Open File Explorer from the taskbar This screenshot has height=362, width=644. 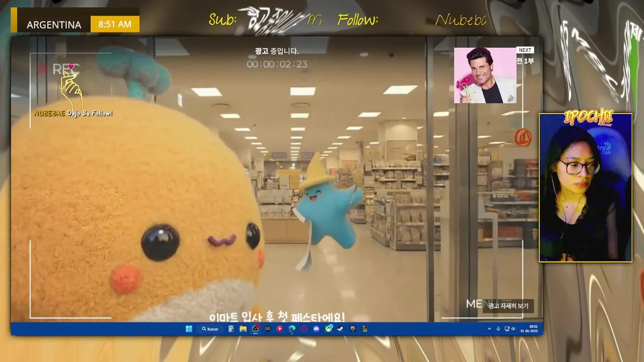[243, 329]
